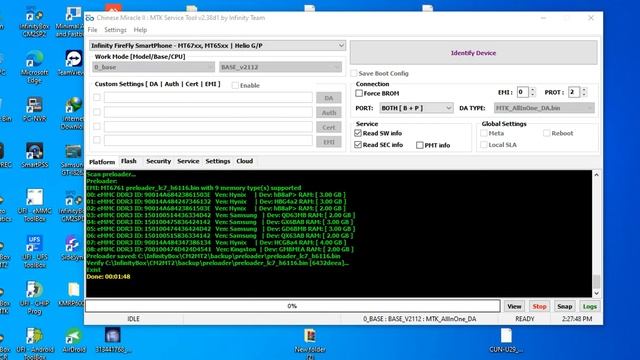This screenshot has height=360, width=640.
Task: Open BASE_v2112 base version dropdown
Action: point(280,67)
